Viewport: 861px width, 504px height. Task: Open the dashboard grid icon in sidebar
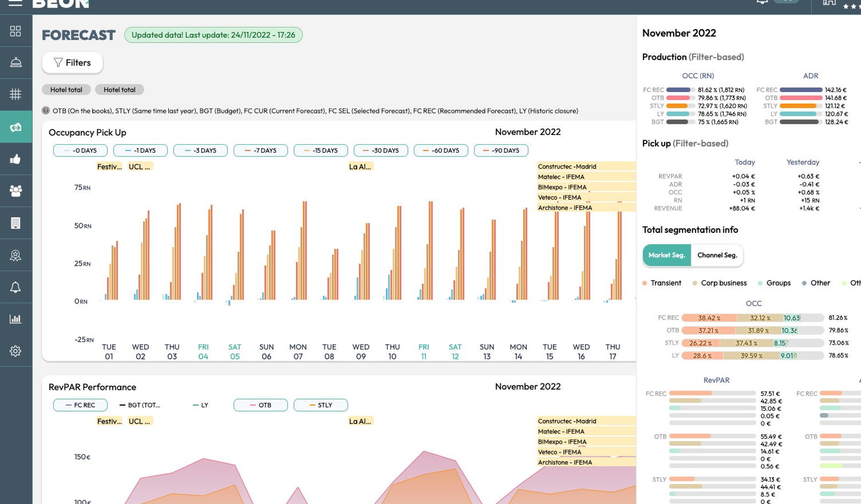[16, 31]
